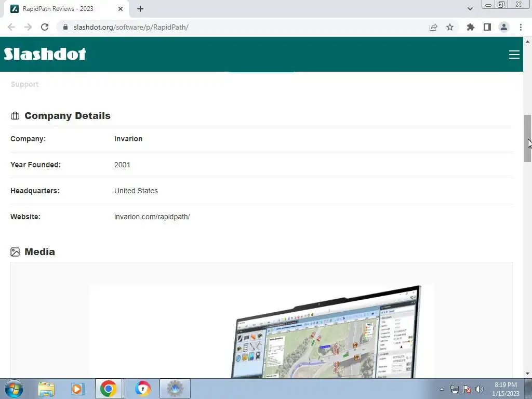Click the Company Details heading
The width and height of the screenshot is (532, 399).
tap(68, 116)
